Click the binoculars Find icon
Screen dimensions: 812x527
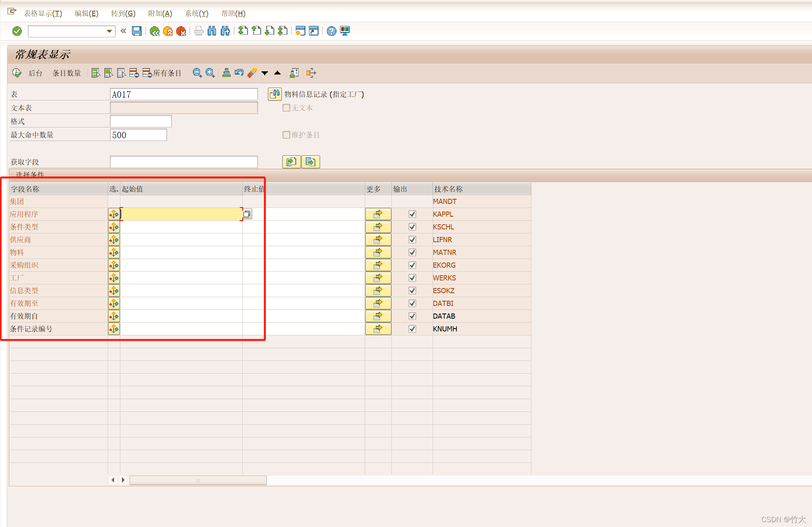click(x=212, y=31)
